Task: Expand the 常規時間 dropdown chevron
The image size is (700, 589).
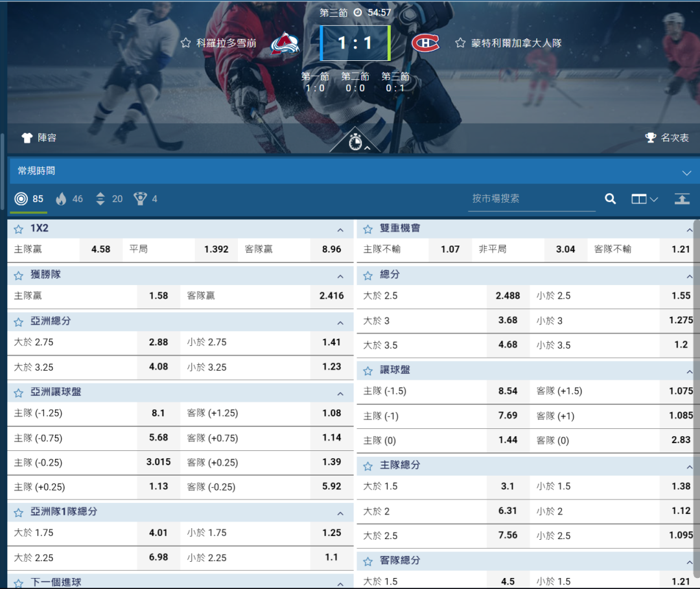Action: click(686, 173)
